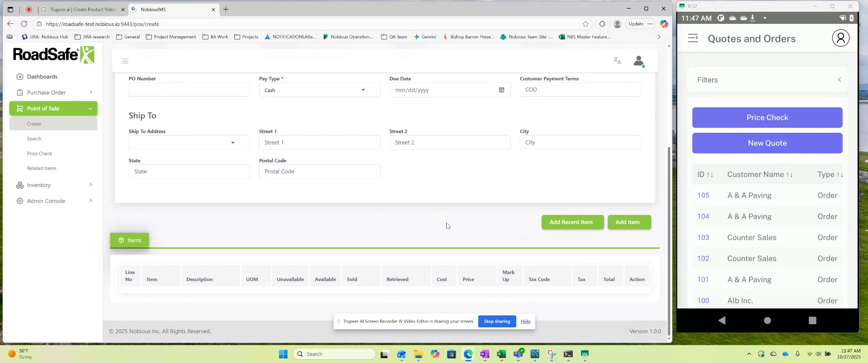868x363 pixels.
Task: Focus the State field
Action: pyautogui.click(x=189, y=172)
